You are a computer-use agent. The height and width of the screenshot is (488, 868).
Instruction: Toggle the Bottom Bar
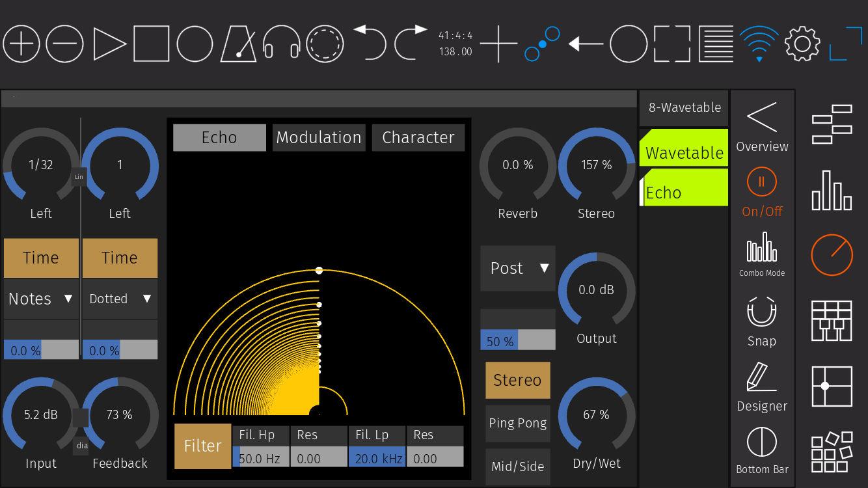(x=762, y=450)
